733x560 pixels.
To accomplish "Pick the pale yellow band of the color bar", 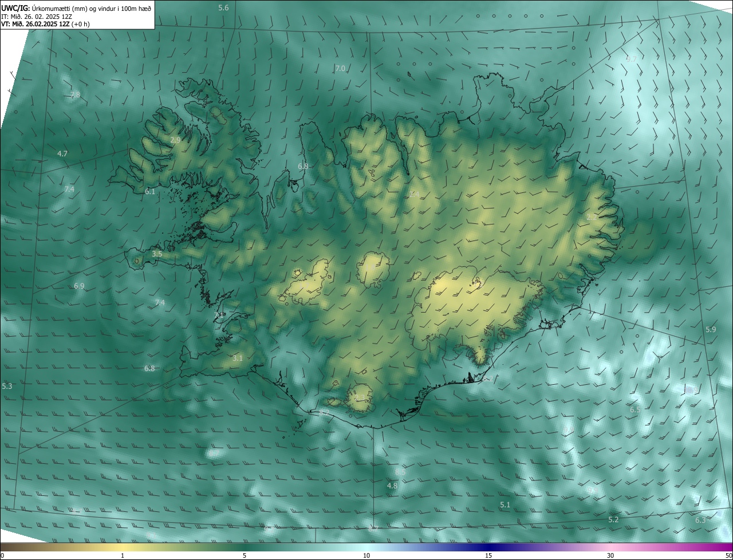I will pos(123,547).
